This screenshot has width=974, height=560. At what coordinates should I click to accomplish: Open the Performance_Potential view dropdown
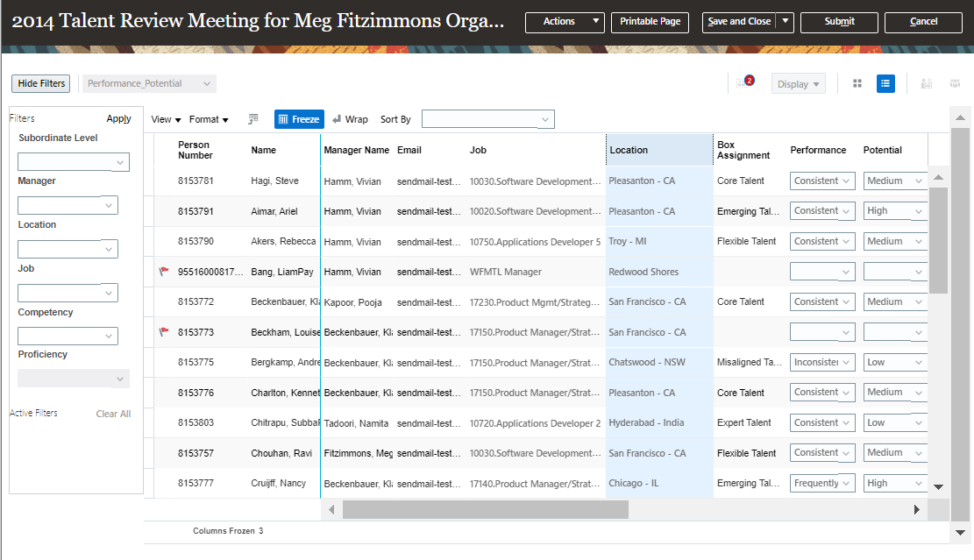pyautogui.click(x=150, y=83)
